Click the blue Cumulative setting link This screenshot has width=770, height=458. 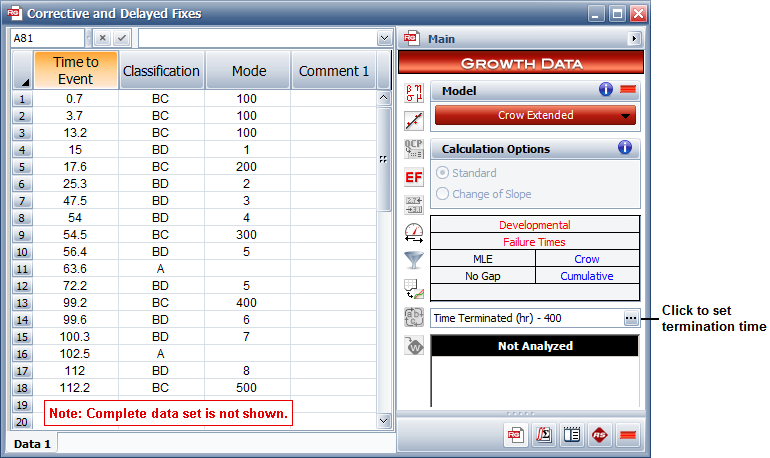[x=587, y=276]
